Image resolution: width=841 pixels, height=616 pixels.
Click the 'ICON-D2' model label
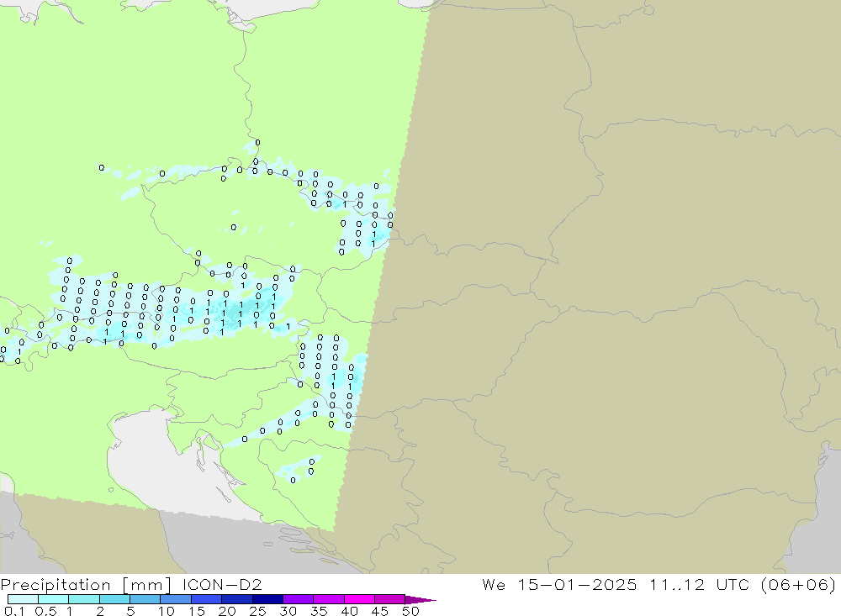point(222,584)
